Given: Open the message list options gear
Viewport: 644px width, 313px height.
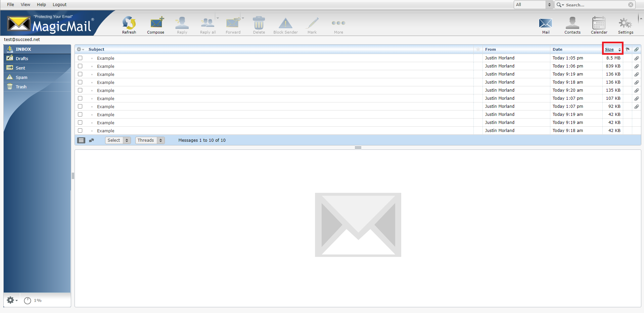Looking at the screenshot, I should click(80, 49).
